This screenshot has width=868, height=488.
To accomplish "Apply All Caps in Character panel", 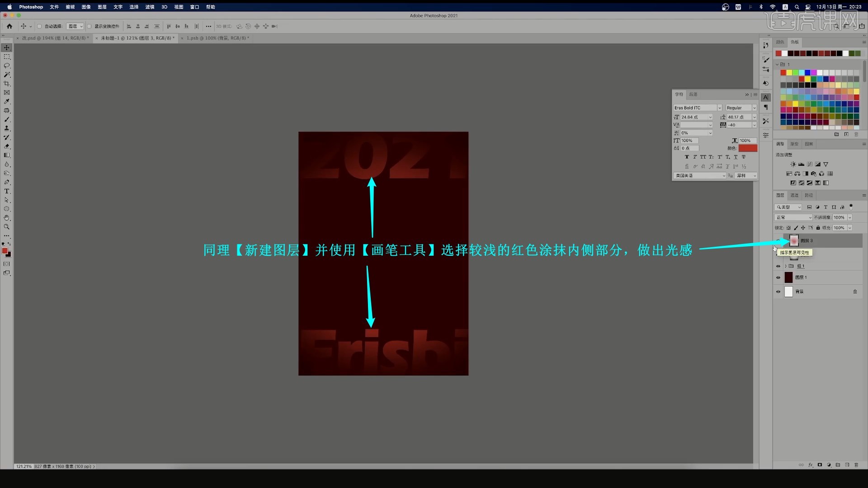I will [703, 157].
